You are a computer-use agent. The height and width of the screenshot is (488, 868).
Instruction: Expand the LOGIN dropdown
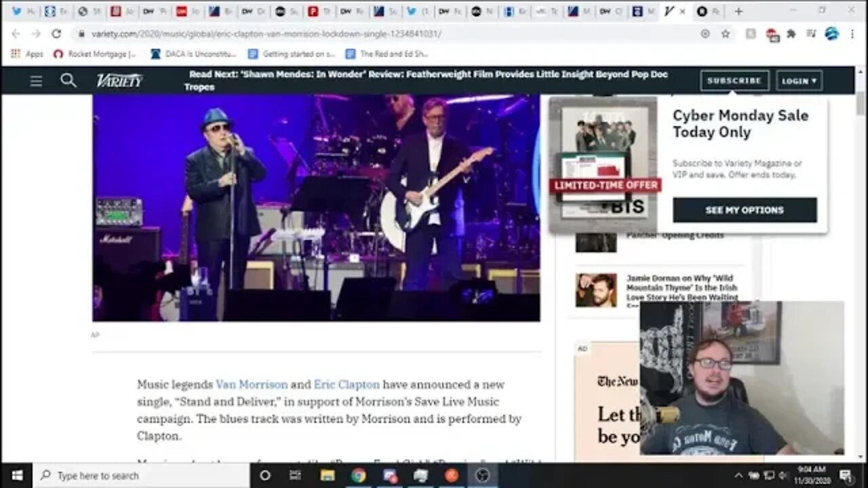800,81
